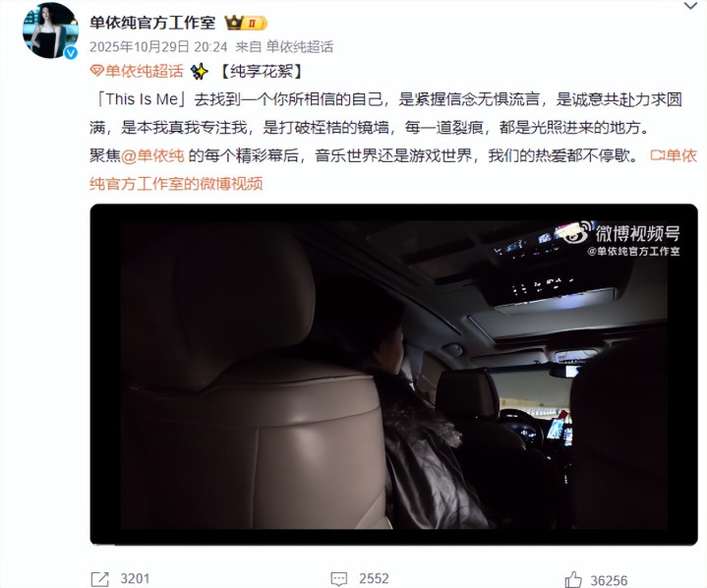Open the @单依纯 mention link
The height and width of the screenshot is (588, 707).
click(x=152, y=156)
